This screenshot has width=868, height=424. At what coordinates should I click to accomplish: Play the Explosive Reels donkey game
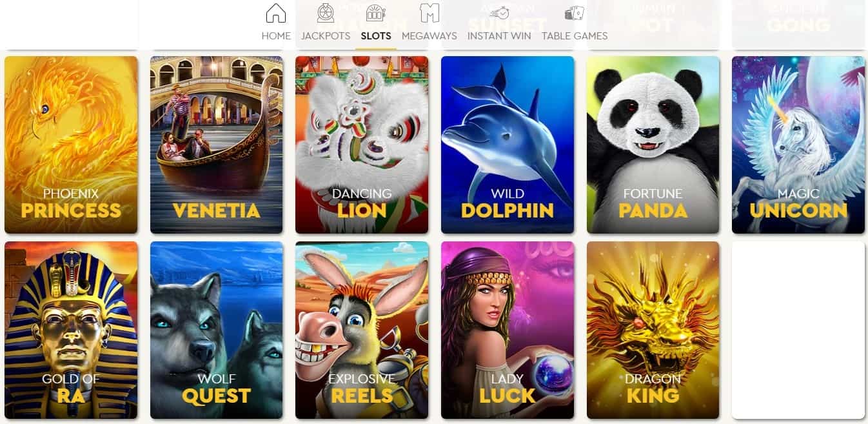362,330
